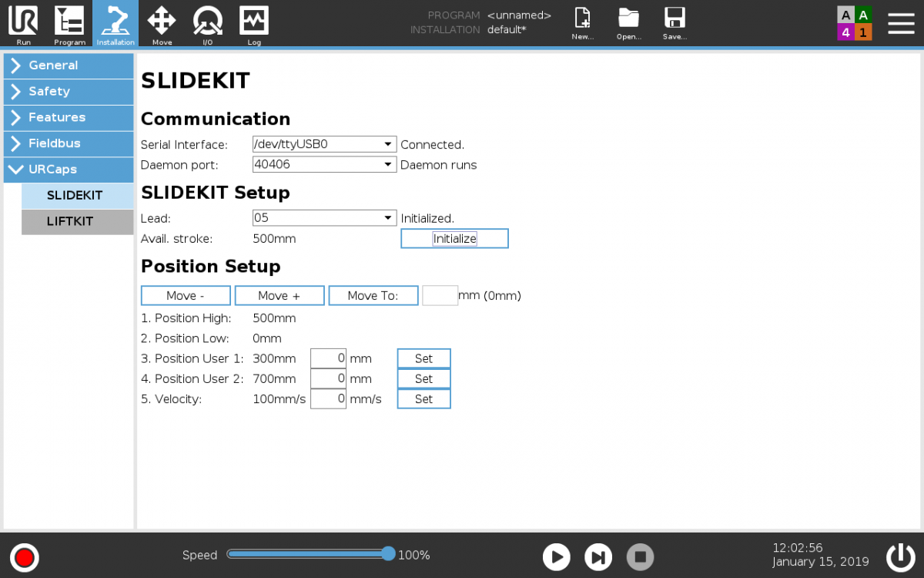Click the Move To: button

[x=373, y=296]
